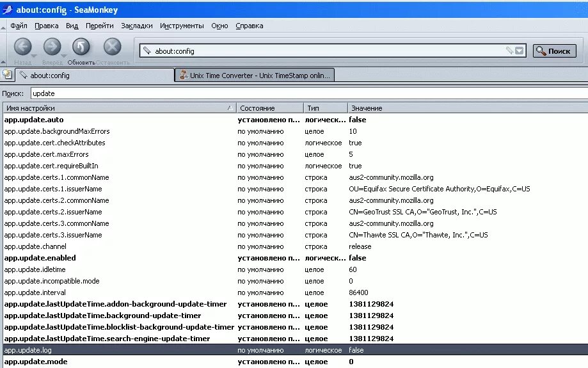Select app.update.certs.2.issuerName row
Image resolution: width=588 pixels, height=368 pixels.
tap(296, 212)
